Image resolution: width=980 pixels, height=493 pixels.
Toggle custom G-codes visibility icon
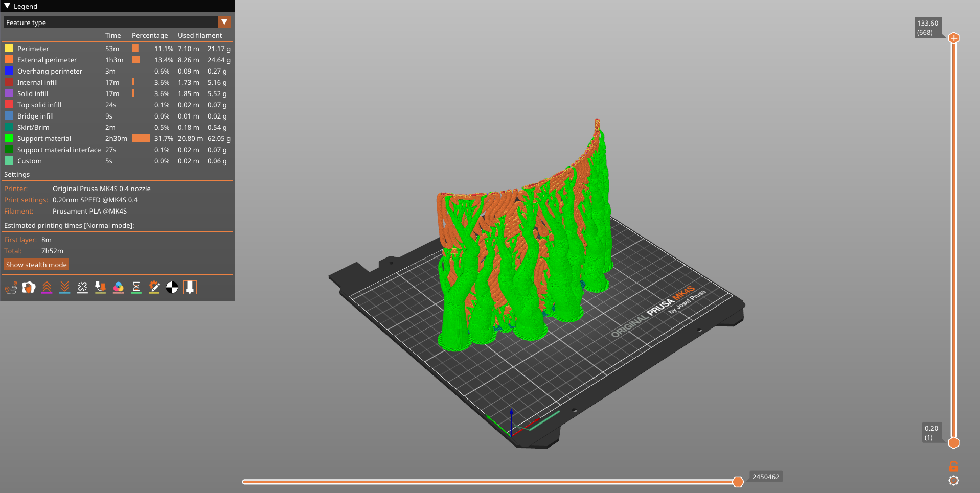pos(154,288)
